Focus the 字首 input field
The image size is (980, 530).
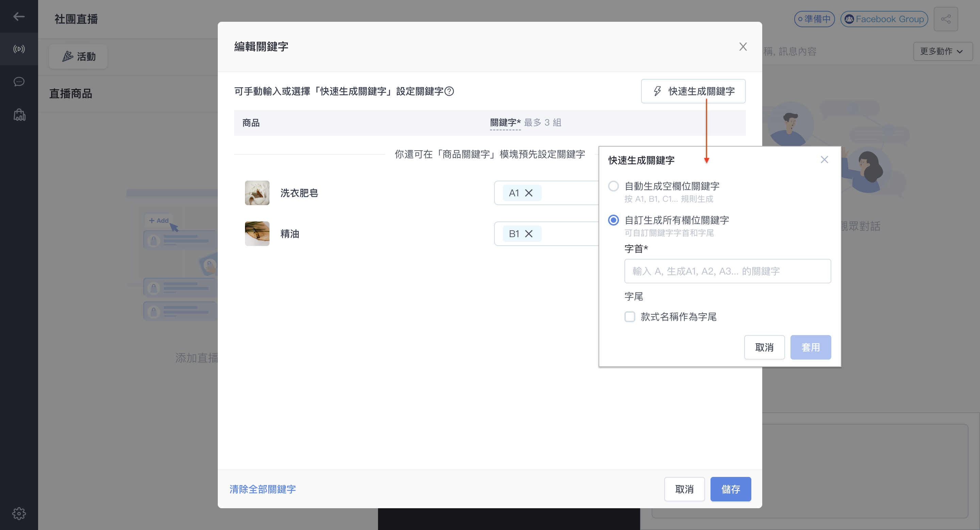727,271
